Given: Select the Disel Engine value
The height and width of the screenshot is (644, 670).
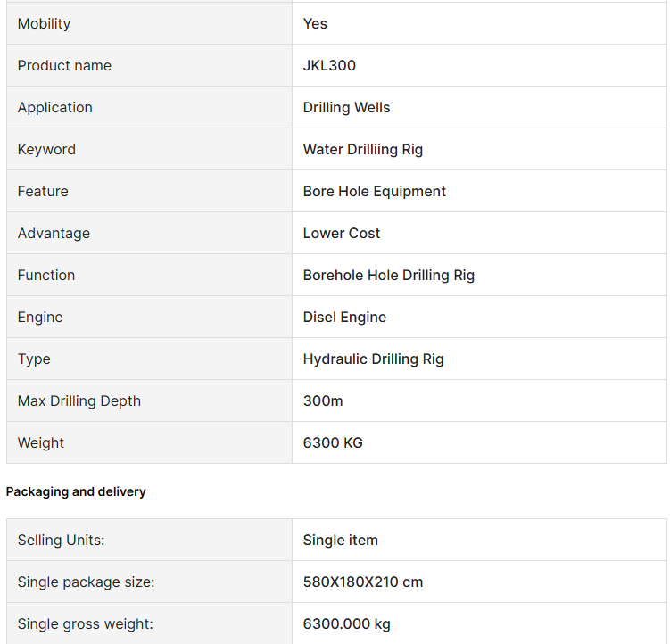Looking at the screenshot, I should click(x=344, y=317).
